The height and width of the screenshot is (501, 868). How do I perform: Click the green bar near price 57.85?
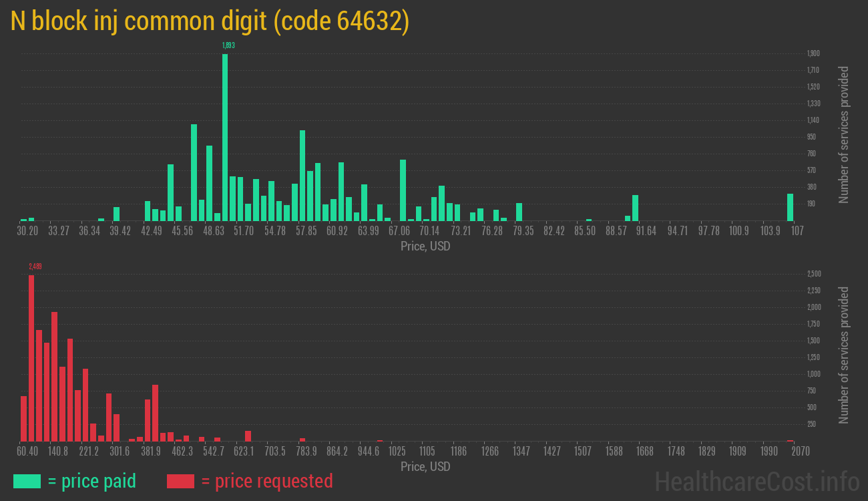click(x=302, y=174)
